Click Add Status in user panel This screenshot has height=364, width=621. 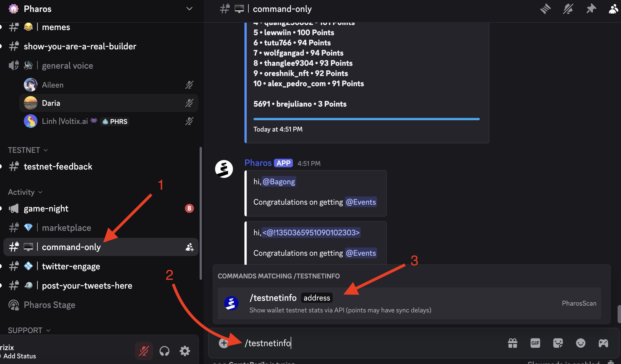pos(20,356)
